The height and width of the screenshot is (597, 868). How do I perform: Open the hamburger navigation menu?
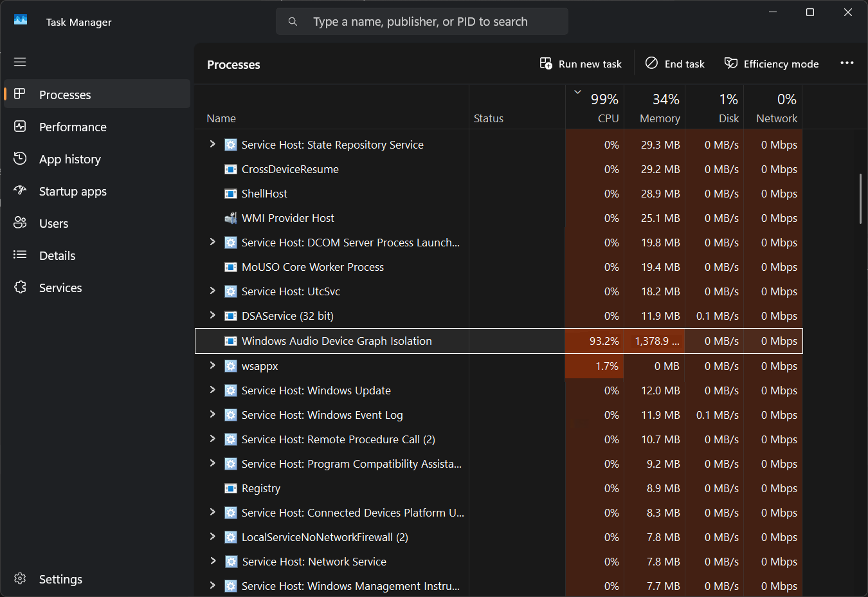20,62
